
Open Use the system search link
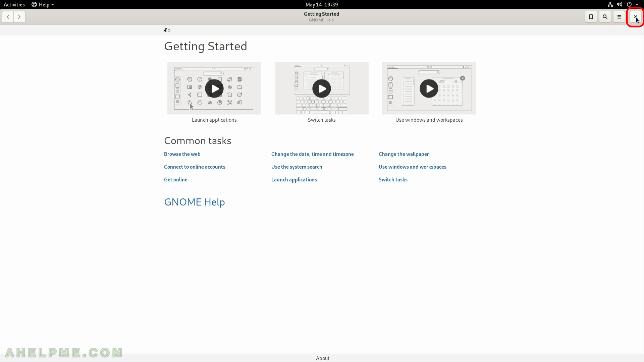tap(297, 167)
